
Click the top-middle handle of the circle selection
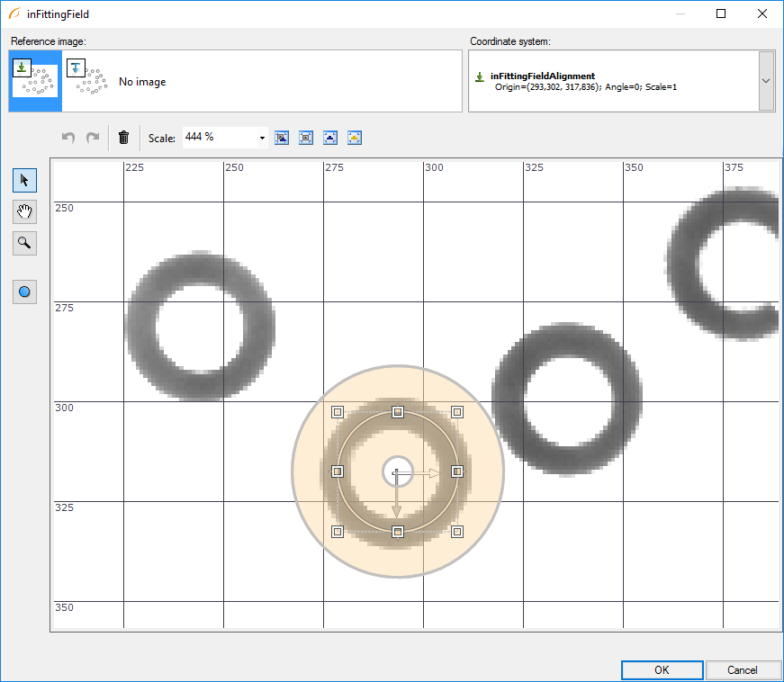pyautogui.click(x=398, y=412)
